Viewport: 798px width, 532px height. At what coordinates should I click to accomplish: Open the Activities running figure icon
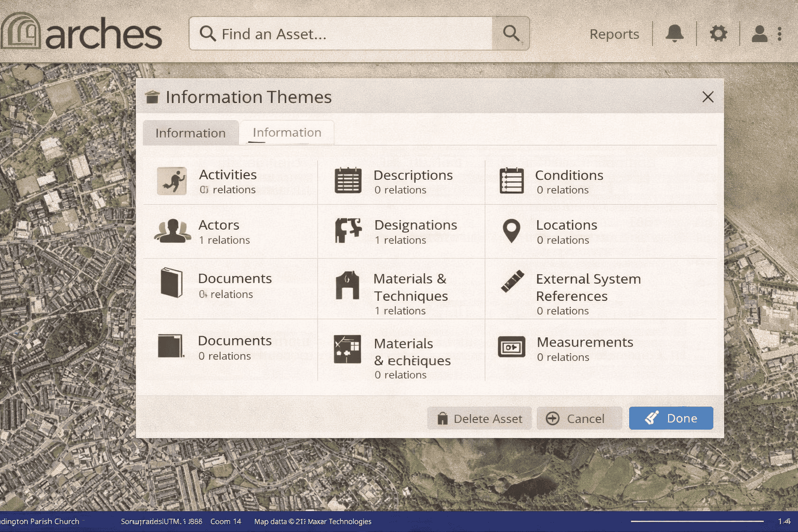(x=172, y=181)
